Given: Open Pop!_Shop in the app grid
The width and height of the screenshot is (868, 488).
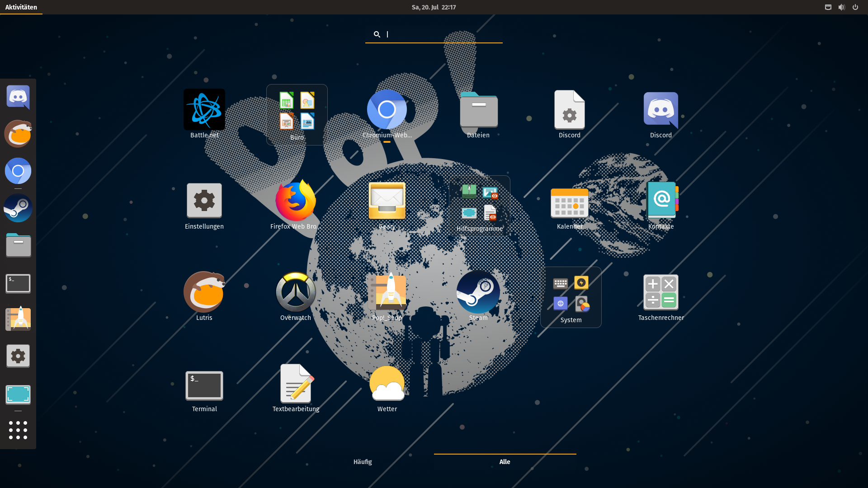Looking at the screenshot, I should point(387,296).
